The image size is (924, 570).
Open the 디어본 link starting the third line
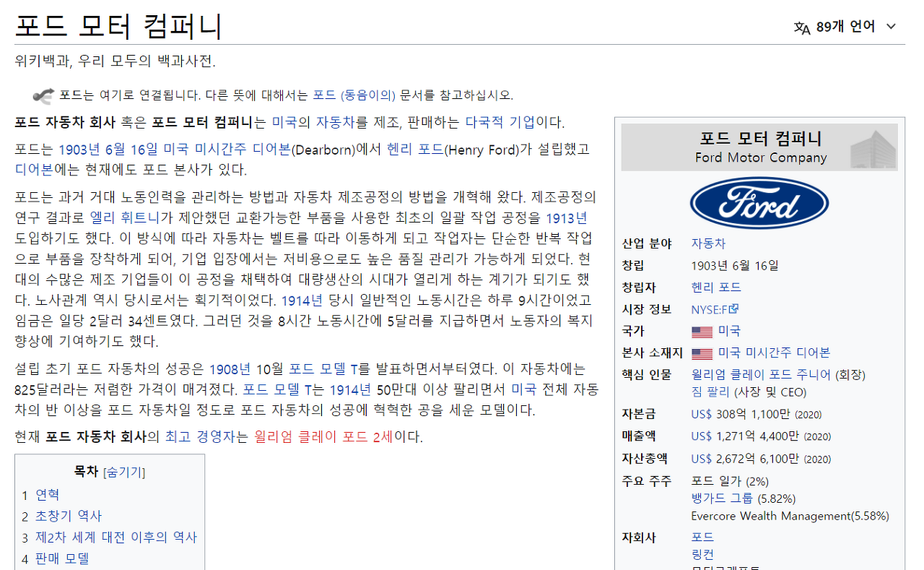click(x=34, y=170)
